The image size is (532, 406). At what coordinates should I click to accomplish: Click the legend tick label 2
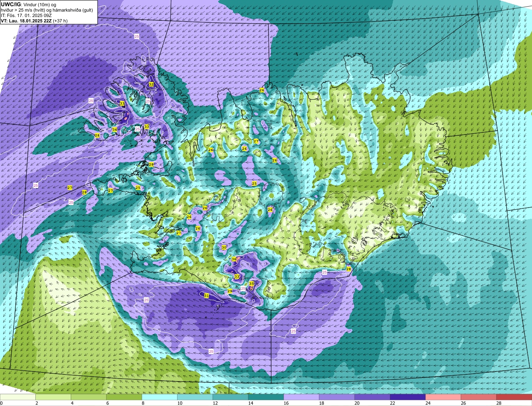pyautogui.click(x=37, y=403)
